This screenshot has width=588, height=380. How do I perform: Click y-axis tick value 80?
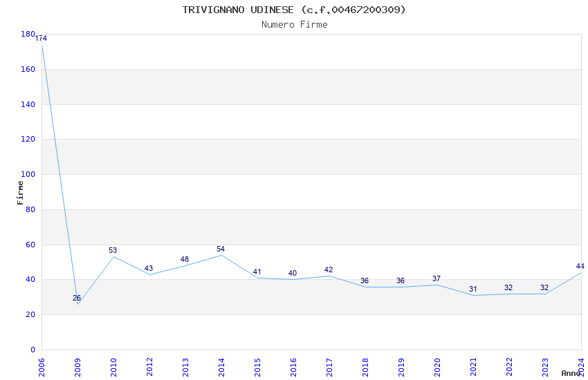click(x=30, y=209)
